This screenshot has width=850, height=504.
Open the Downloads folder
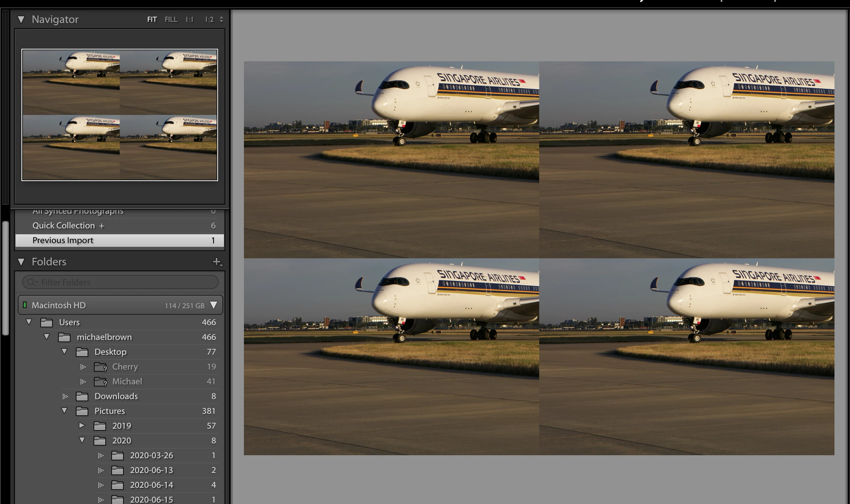[116, 396]
